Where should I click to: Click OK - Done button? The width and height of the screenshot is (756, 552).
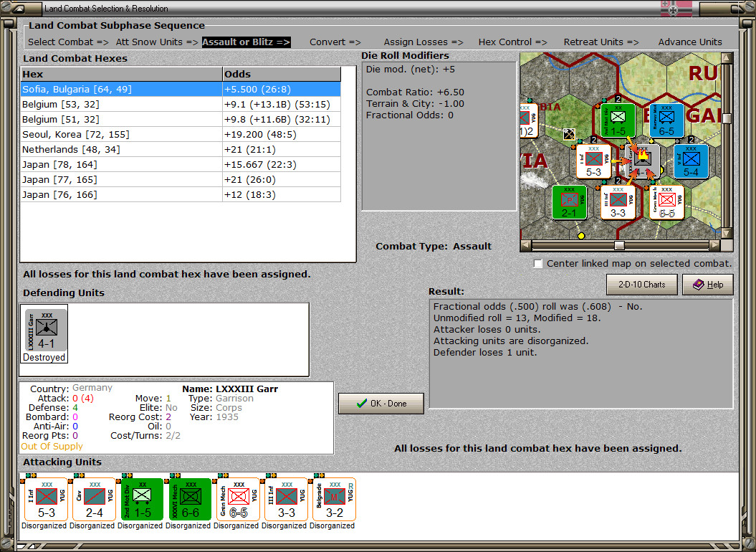point(381,404)
